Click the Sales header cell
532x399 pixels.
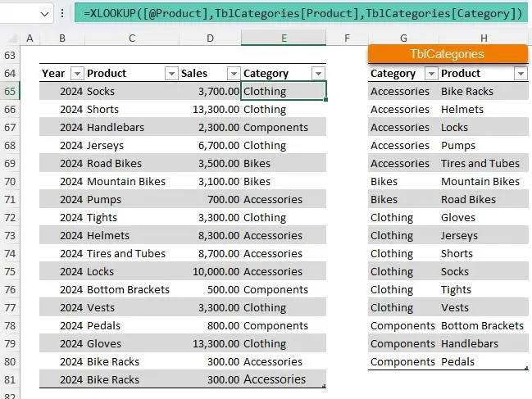(x=210, y=73)
